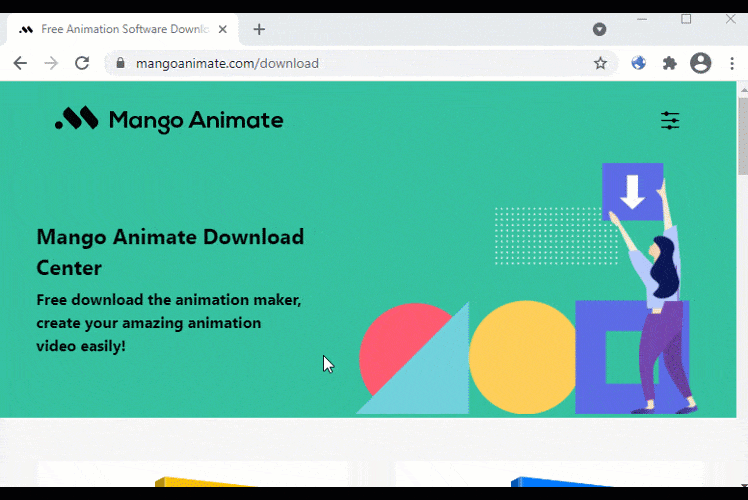Click the download arrow box illustration
This screenshot has width=748, height=500.
[x=632, y=191]
